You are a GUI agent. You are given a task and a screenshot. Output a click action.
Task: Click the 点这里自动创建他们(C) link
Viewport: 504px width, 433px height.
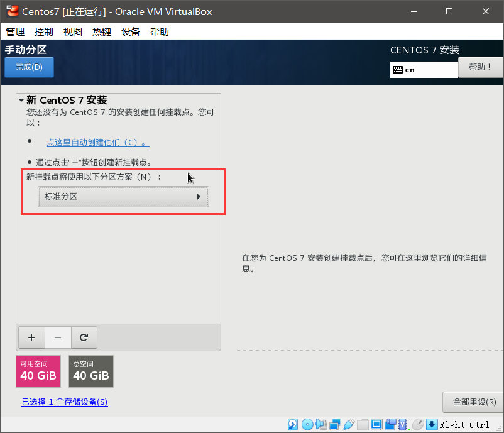(x=97, y=143)
